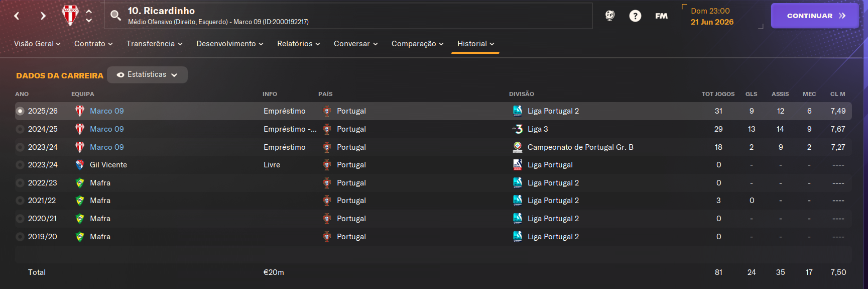Click Liga Portugal 2 logo in 2025/26 row

(x=518, y=111)
